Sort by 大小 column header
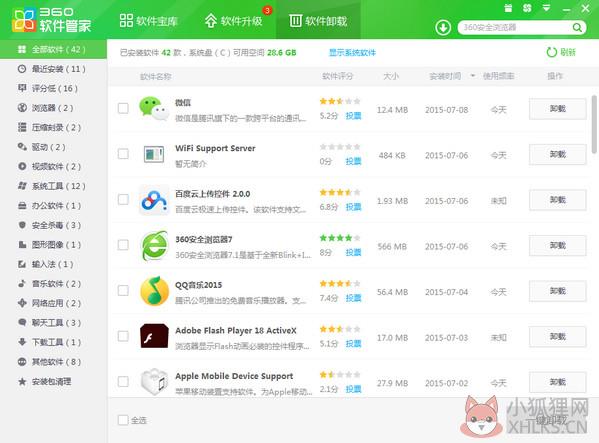The image size is (599, 443). pos(391,76)
